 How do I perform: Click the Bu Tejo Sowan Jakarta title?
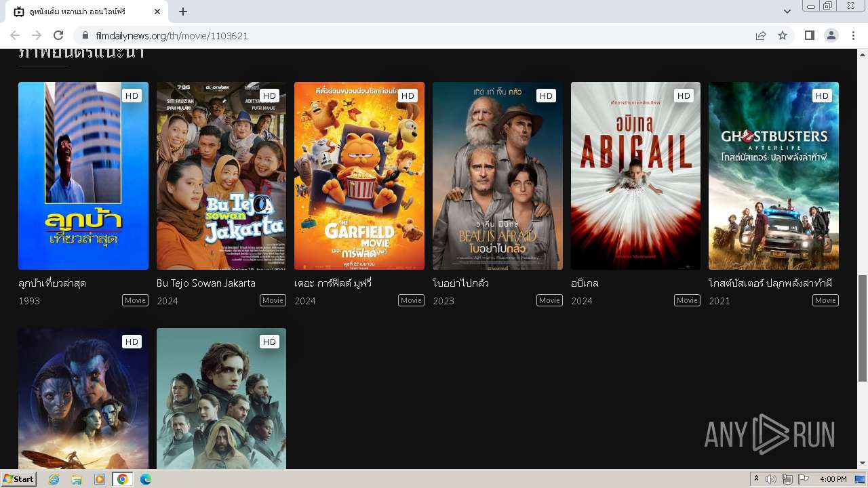point(206,283)
